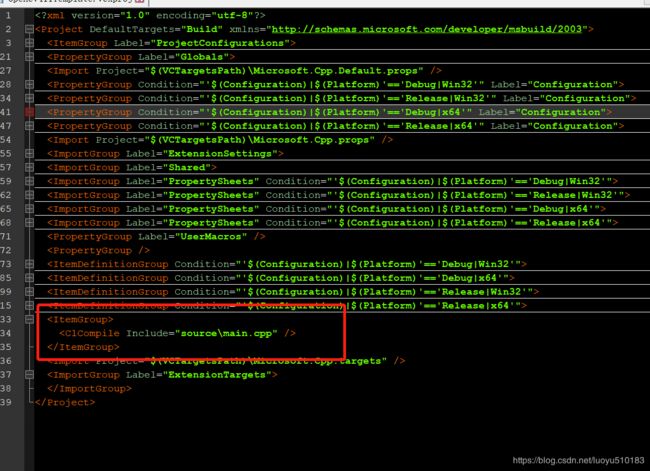Collapse the ExtensionTargets ImportGroup fold
Screen dimensions: 650x471
[29, 374]
